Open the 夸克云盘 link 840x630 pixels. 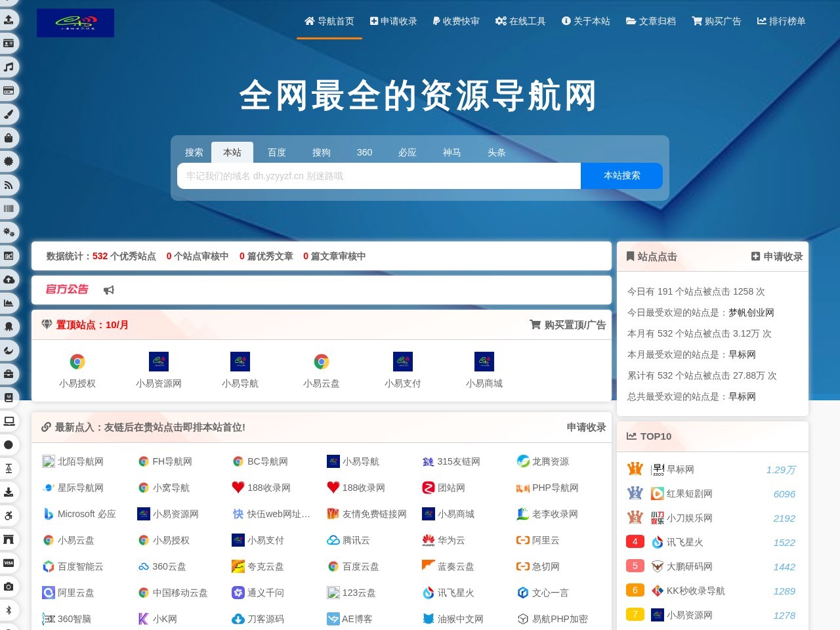coord(258,566)
